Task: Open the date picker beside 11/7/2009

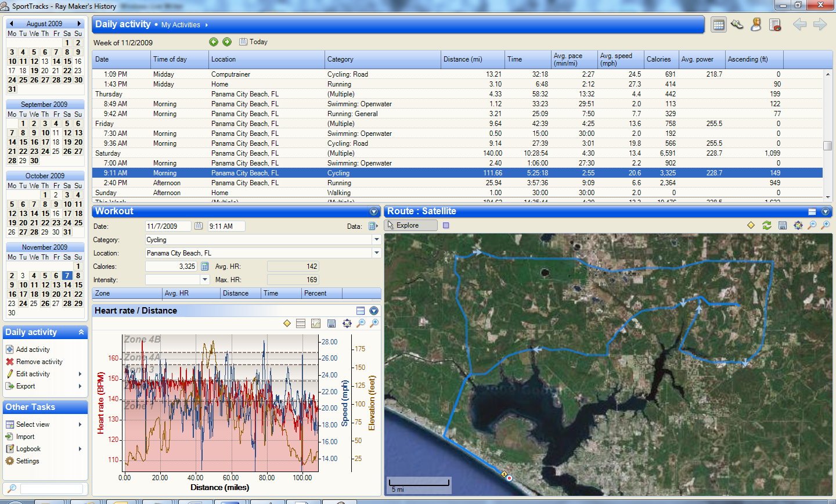Action: click(199, 226)
